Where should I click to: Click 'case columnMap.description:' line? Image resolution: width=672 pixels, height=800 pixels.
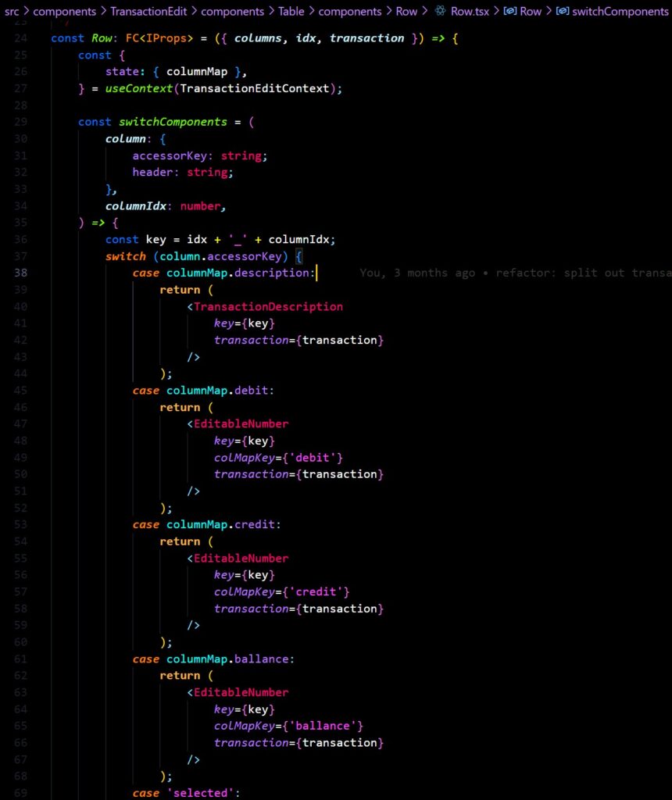224,273
